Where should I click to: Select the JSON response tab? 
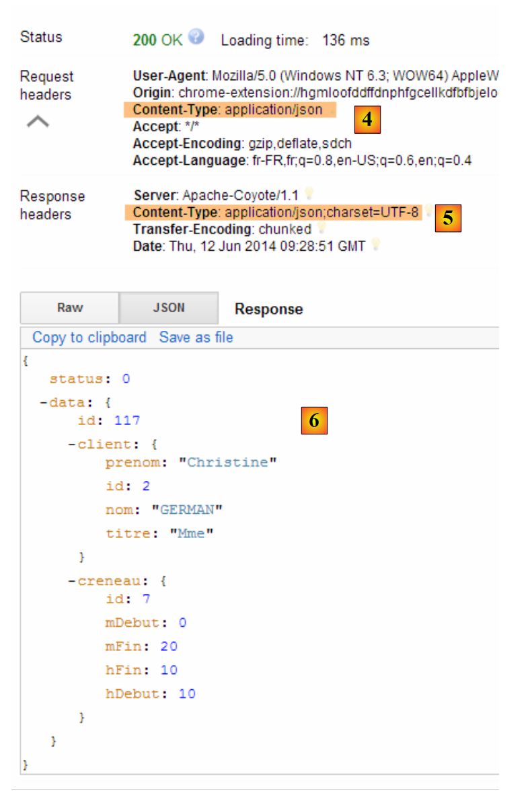168,308
